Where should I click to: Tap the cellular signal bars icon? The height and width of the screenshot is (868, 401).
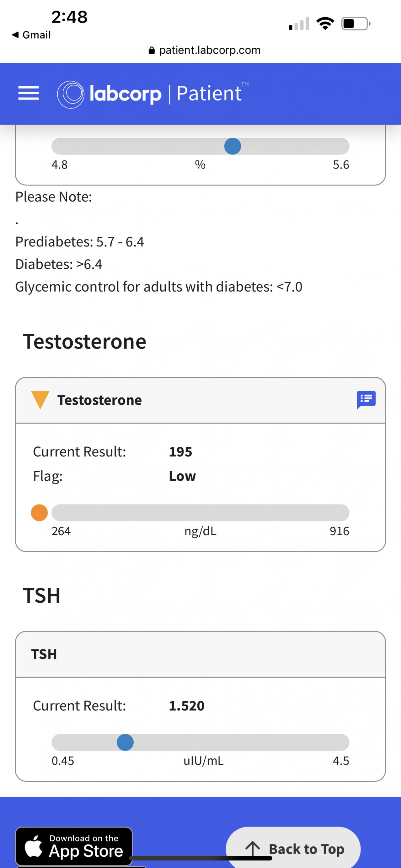[299, 24]
